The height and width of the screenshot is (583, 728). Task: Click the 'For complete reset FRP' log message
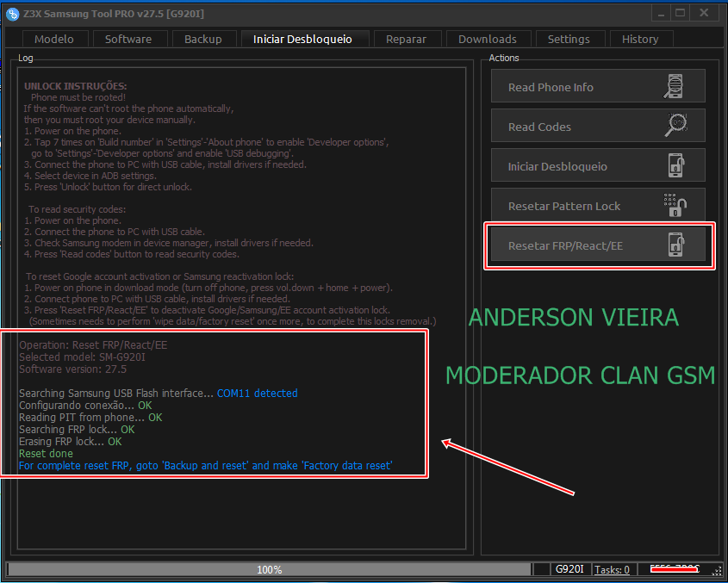pyautogui.click(x=206, y=466)
